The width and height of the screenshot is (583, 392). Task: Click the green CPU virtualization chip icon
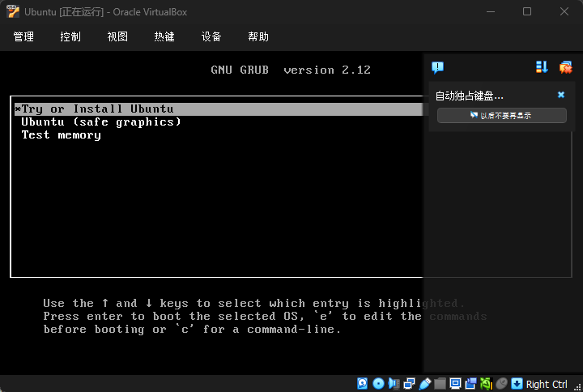(x=486, y=384)
